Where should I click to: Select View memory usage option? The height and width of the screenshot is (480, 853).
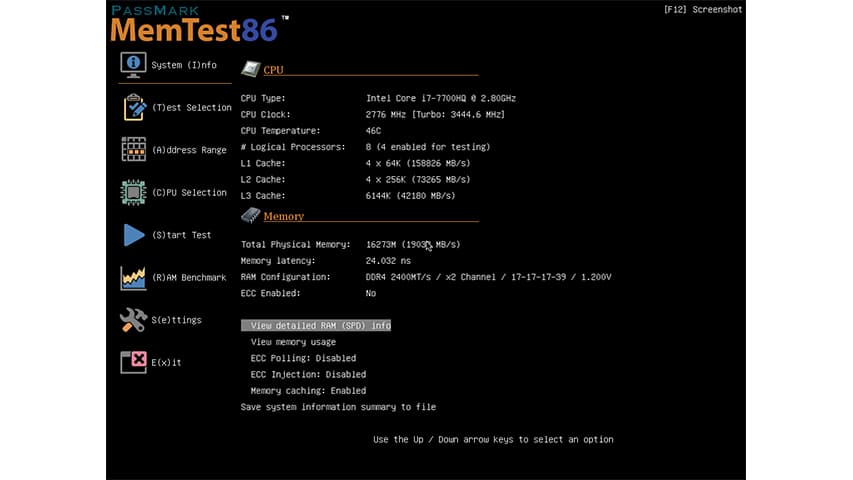point(293,342)
